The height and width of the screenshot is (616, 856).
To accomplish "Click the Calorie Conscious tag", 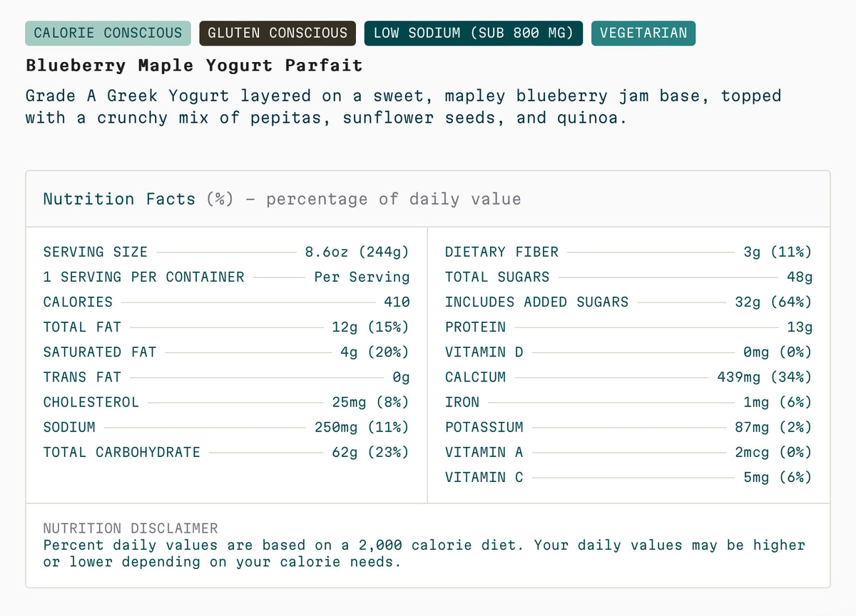I will point(108,33).
